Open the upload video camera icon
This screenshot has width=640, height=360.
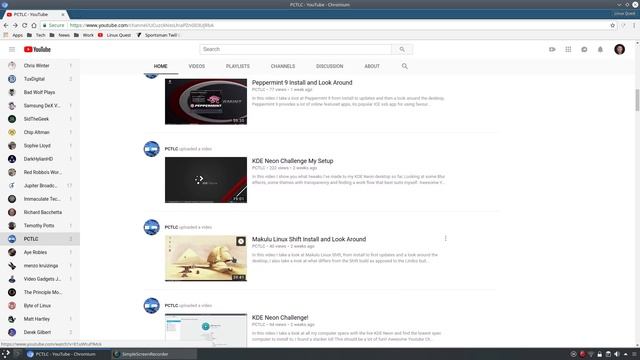[552, 49]
